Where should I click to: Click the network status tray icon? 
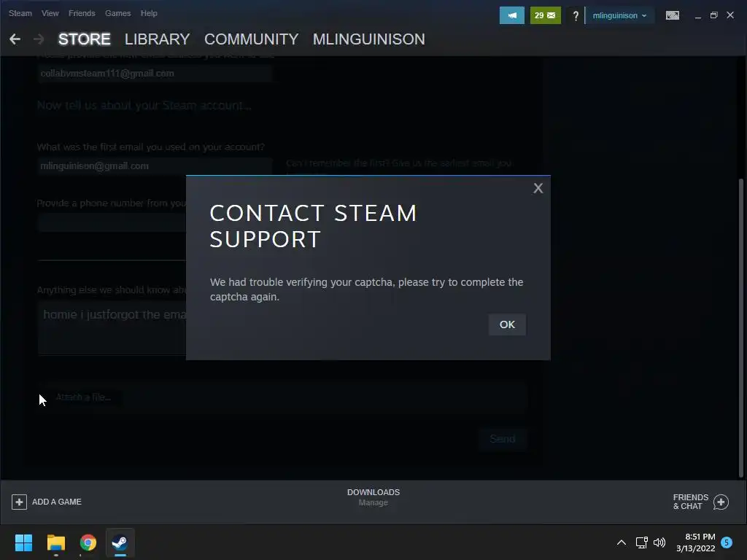tap(642, 542)
